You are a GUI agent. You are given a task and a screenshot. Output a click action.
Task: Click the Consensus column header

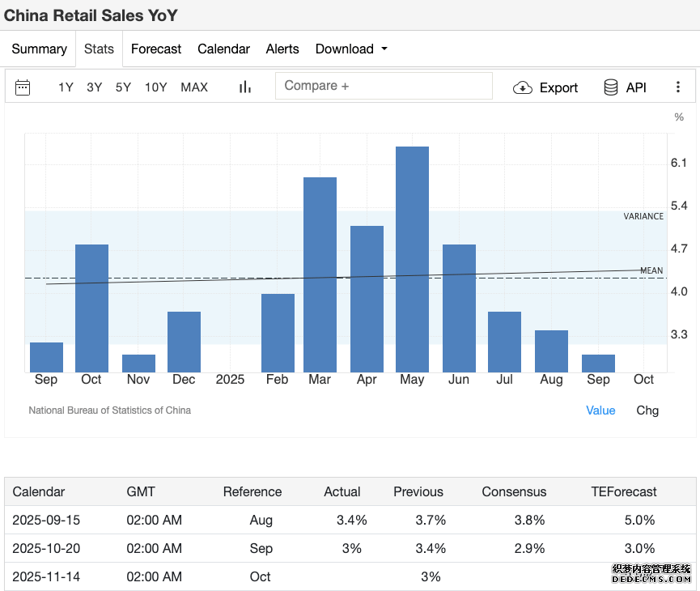pyautogui.click(x=514, y=492)
